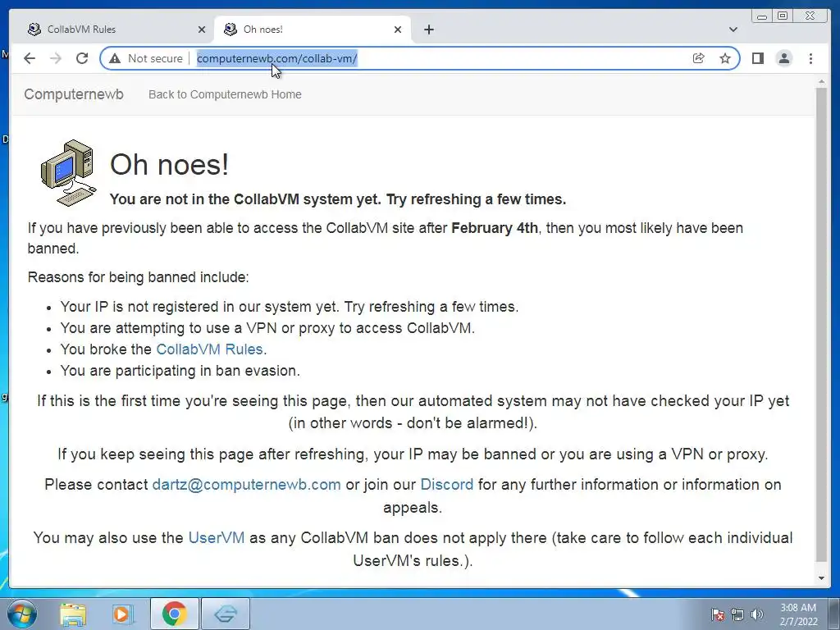Email dartz@computernewb.com link
Screen dimensions: 840x630
[246, 484]
